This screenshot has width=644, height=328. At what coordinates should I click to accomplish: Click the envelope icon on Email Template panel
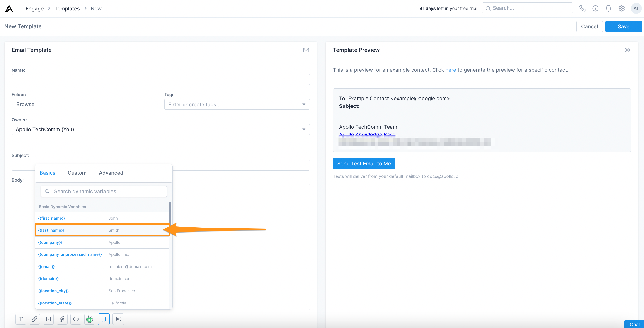306,50
